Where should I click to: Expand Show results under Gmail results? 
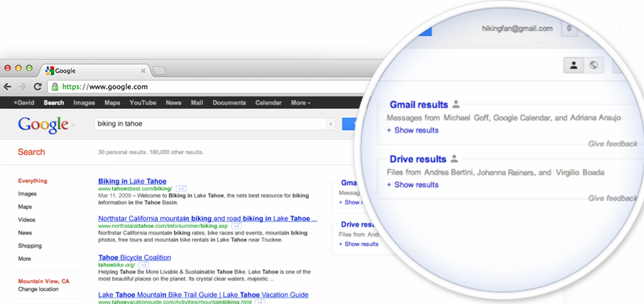pos(413,130)
